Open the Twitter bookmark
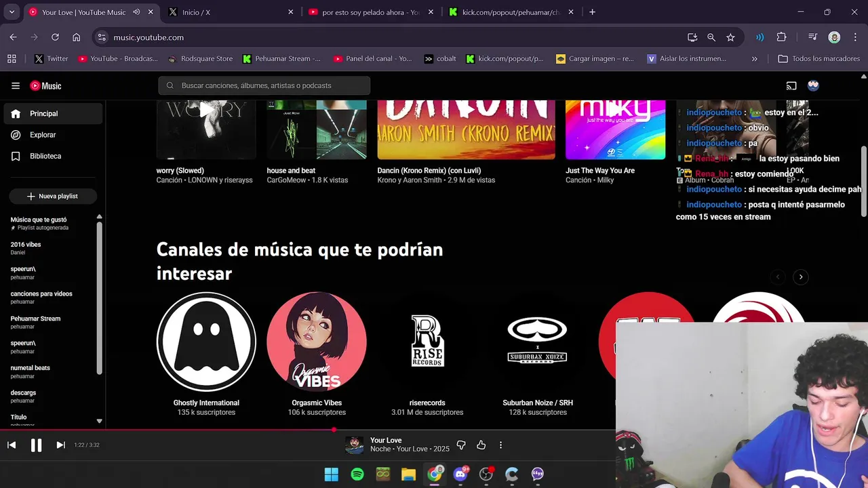The image size is (868, 488). coord(52,59)
